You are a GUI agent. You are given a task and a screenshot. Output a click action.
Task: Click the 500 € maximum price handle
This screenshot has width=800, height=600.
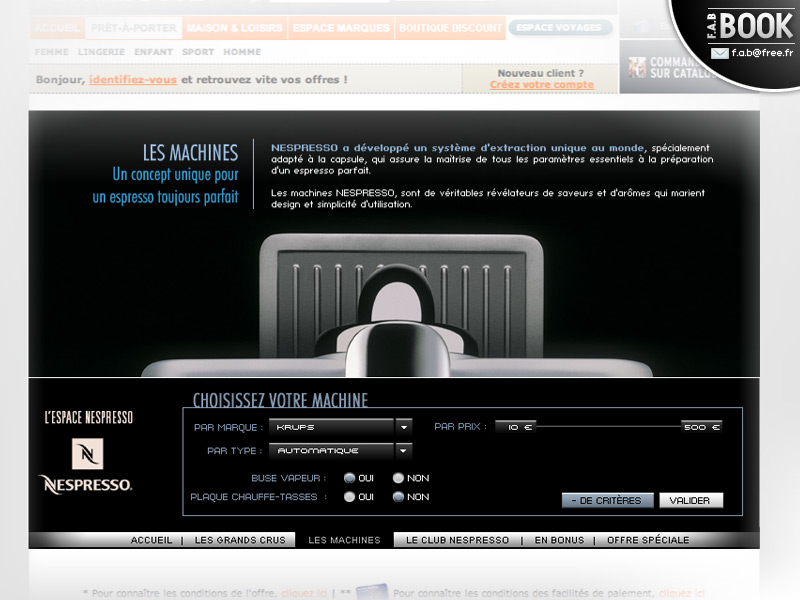[x=702, y=427]
